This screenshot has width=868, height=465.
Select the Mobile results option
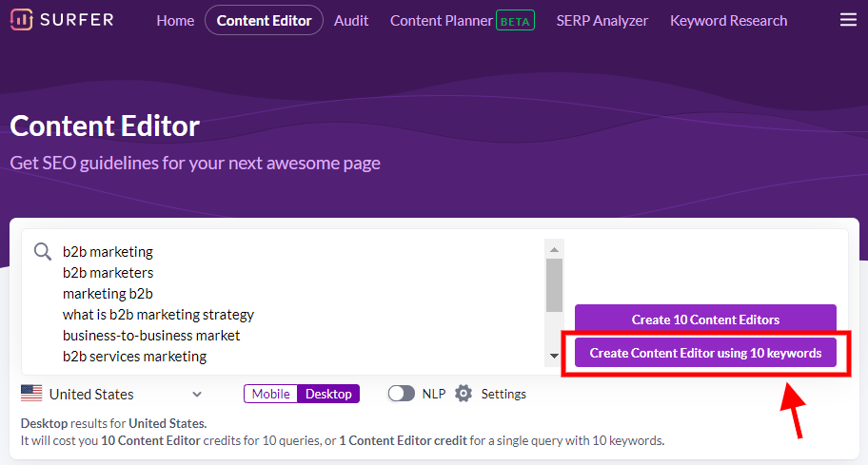(x=270, y=394)
